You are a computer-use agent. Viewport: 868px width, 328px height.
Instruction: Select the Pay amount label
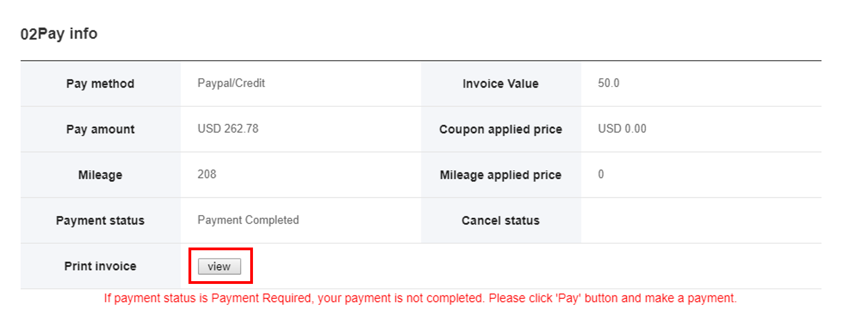pos(100,130)
